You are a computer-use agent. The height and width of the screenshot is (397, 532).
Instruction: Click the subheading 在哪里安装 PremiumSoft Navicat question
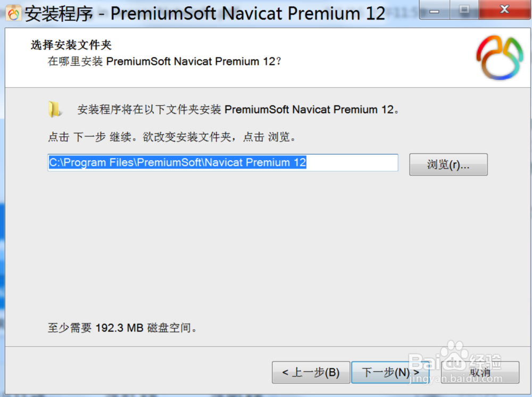coord(164,61)
